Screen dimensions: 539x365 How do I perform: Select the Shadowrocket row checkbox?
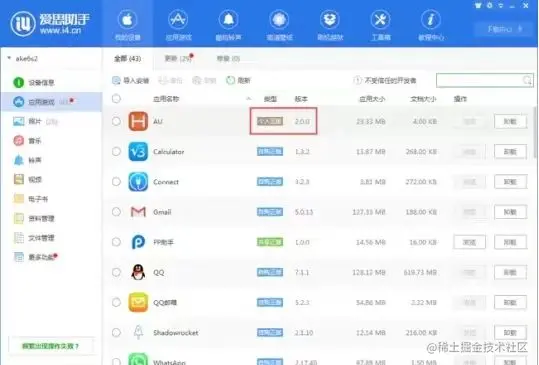pos(116,332)
